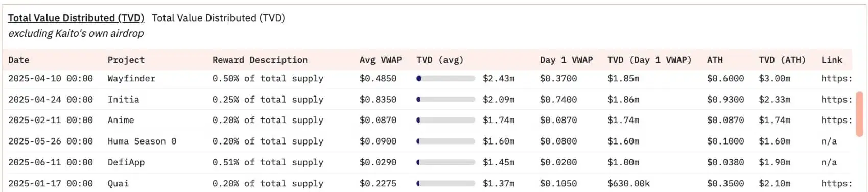Open the underlined Total Value Distributed (TVD) title link
868x192 pixels.
pos(76,18)
